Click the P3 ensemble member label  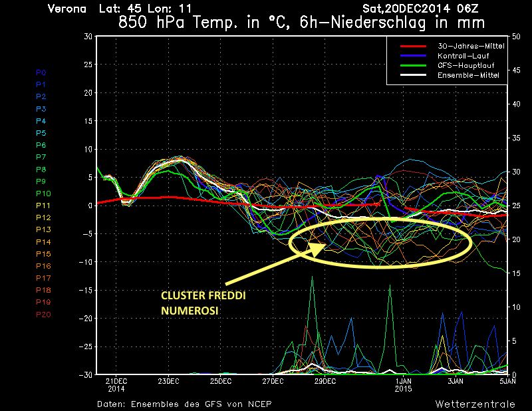pos(41,109)
